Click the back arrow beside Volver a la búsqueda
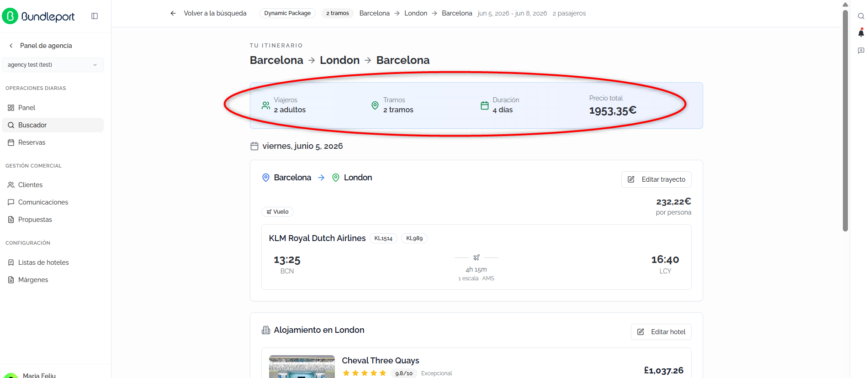The image size is (868, 378). (173, 13)
